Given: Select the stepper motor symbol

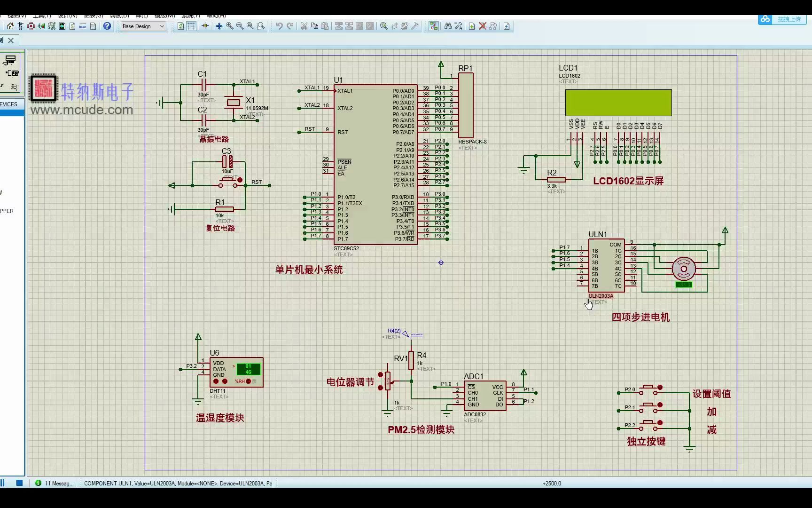Looking at the screenshot, I should [x=684, y=269].
